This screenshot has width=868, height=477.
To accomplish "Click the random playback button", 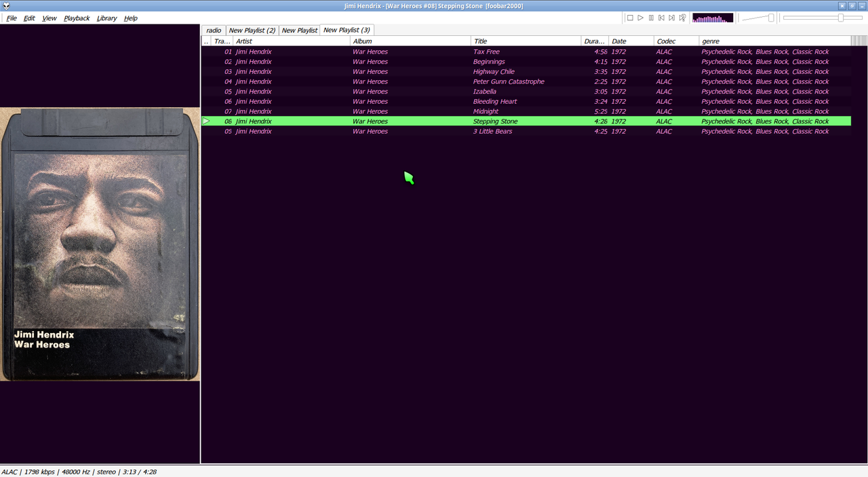I will tap(682, 18).
